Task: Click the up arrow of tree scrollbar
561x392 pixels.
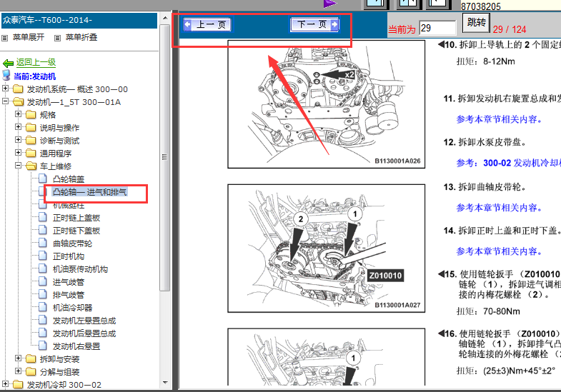Action: point(165,18)
